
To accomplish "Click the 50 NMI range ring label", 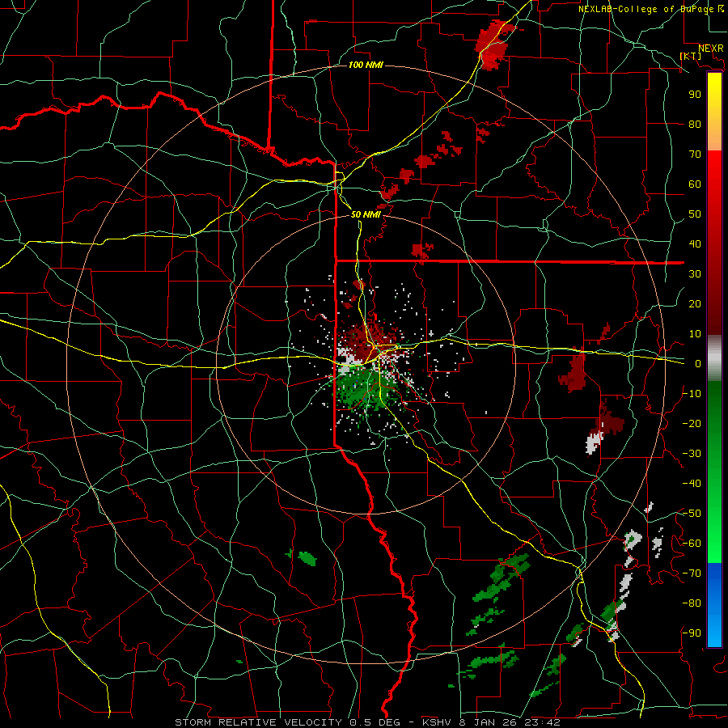I will (x=366, y=214).
